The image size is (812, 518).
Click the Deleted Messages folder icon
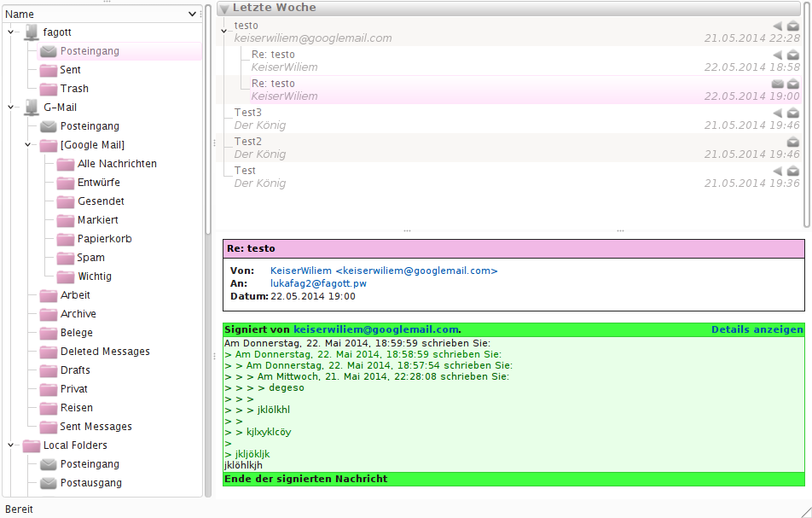[x=48, y=352]
